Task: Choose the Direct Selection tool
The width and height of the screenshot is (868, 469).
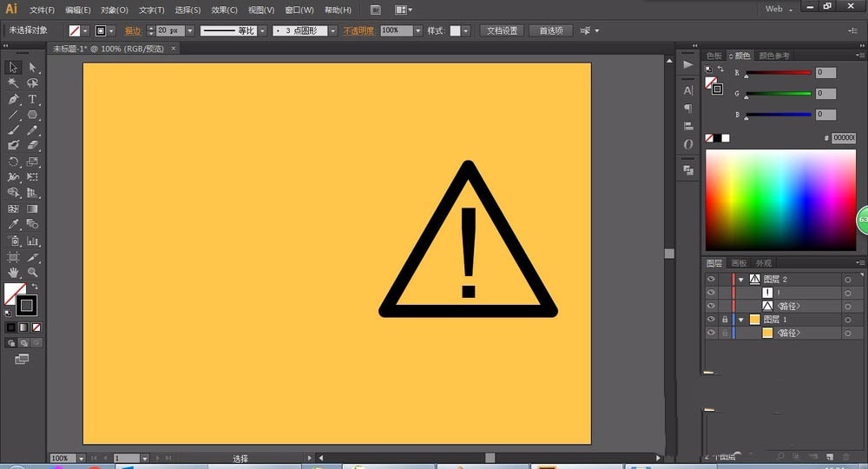Action: coord(33,68)
